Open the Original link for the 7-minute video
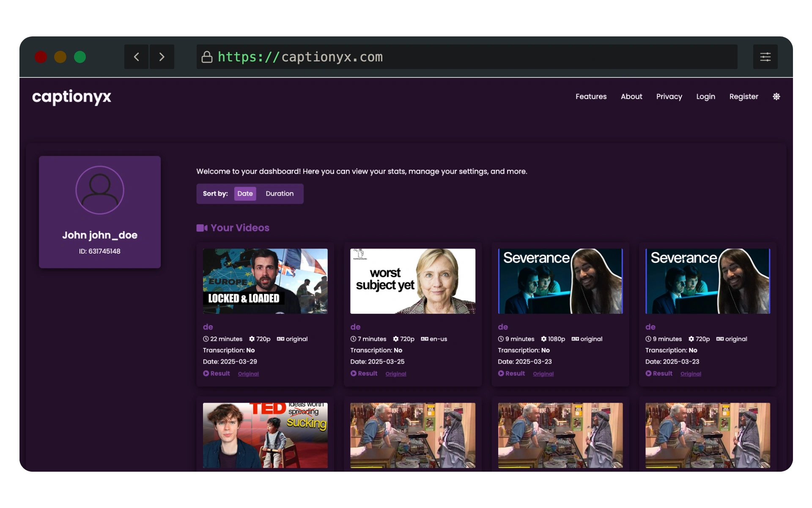This screenshot has height=508, width=812. click(396, 374)
